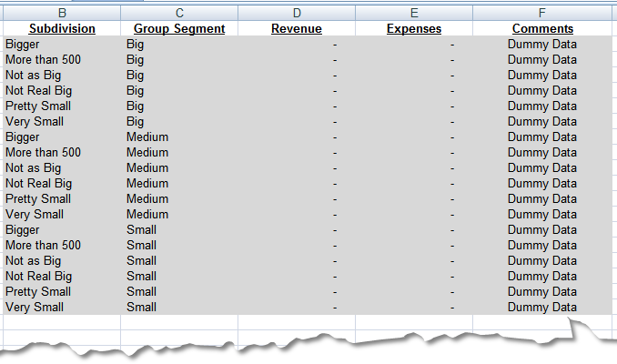
Task: Select More than 500 cell beside Medium
Action: (x=62, y=152)
